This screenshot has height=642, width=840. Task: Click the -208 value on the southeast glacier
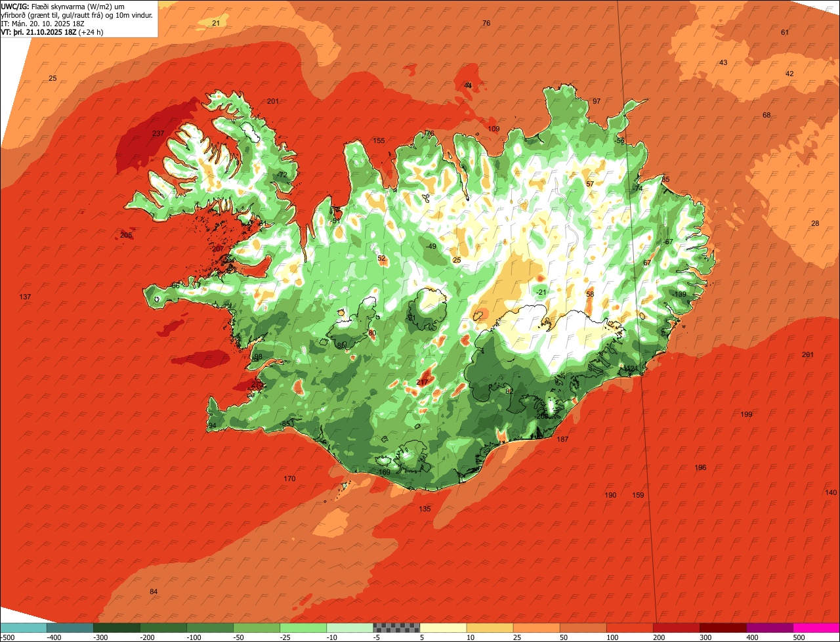[x=541, y=416]
